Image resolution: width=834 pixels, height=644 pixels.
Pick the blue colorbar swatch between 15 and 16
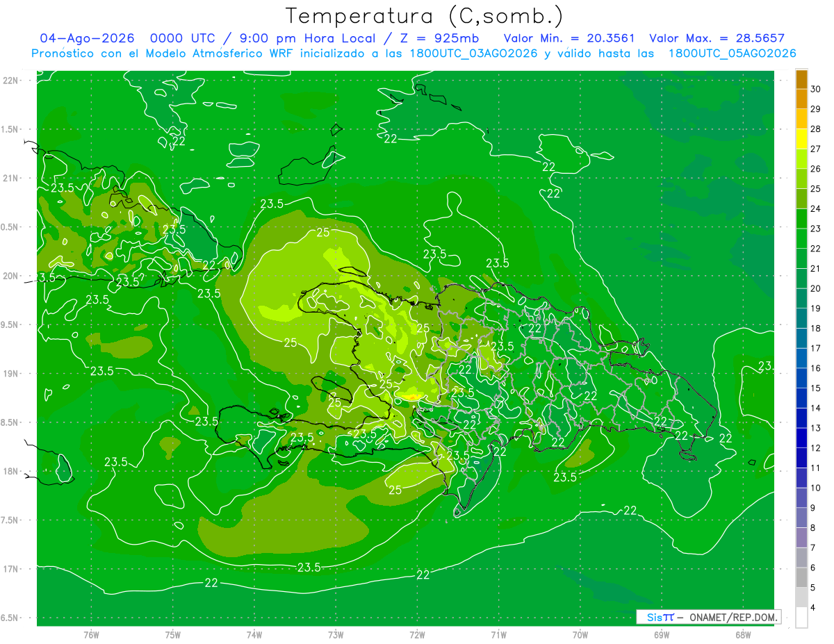[801, 379]
